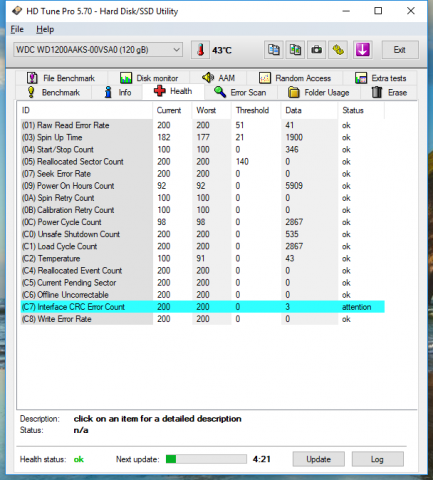The height and width of the screenshot is (480, 433).
Task: Select the Offline Uncorrectable row
Action: 203,295
